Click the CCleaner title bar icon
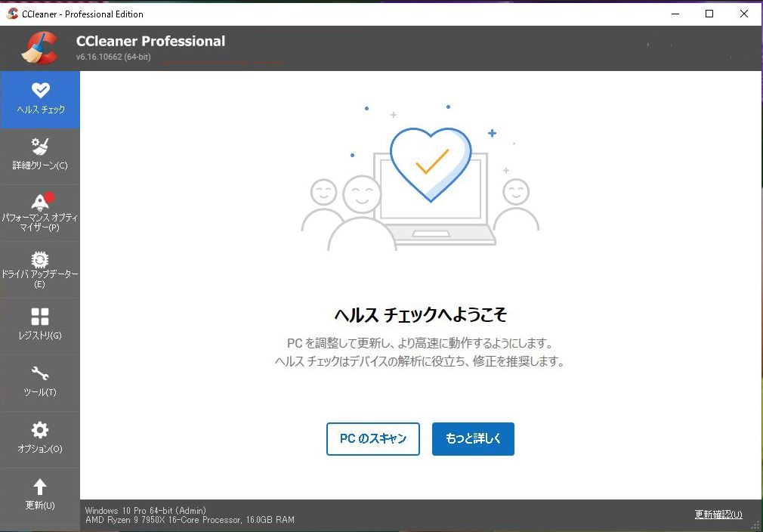Screen dimensions: 763x532 (x=12, y=14)
